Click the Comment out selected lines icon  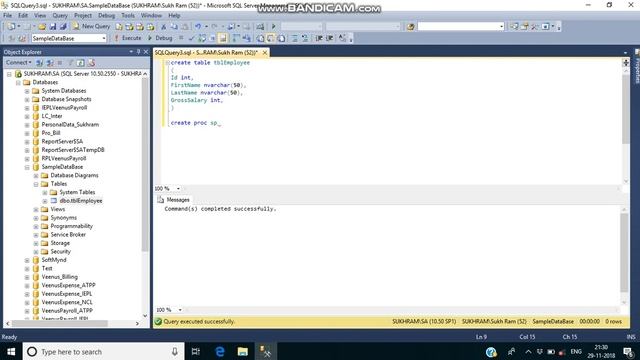tap(294, 38)
